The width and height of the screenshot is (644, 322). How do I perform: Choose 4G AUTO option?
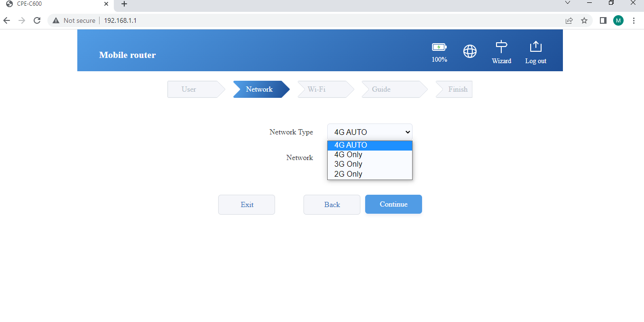(370, 145)
